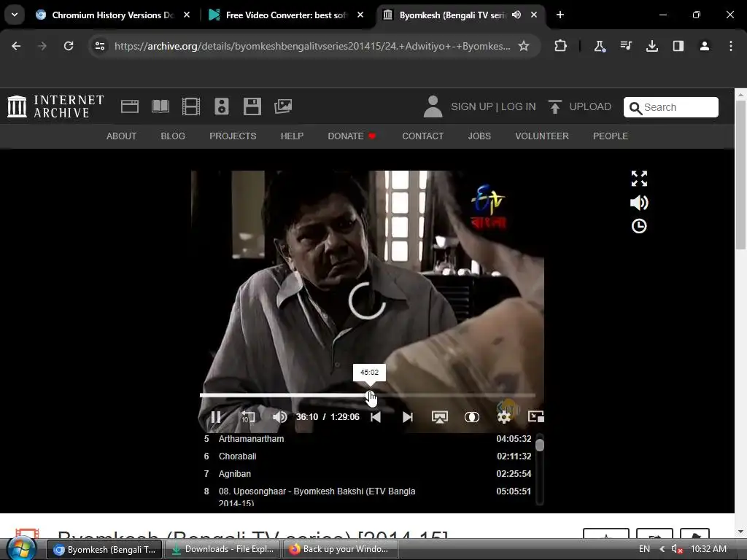The height and width of the screenshot is (560, 747).
Task: Bookmark this page with star icon
Action: 524,46
